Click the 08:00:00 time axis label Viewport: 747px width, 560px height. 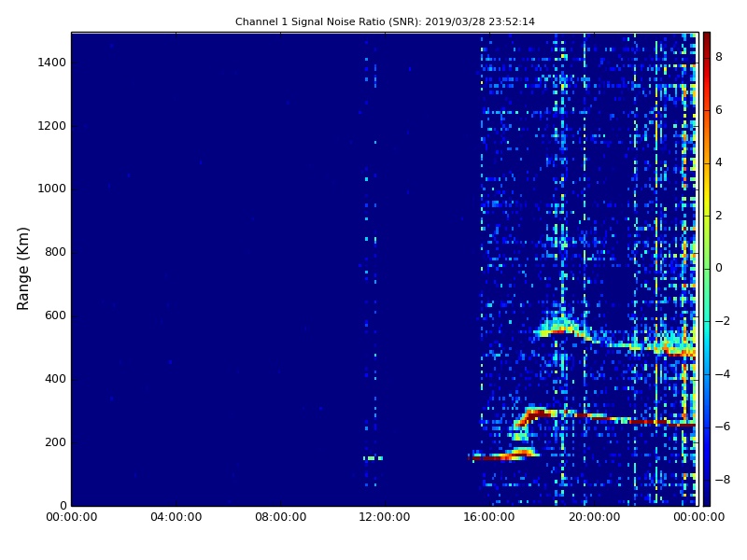click(x=281, y=517)
